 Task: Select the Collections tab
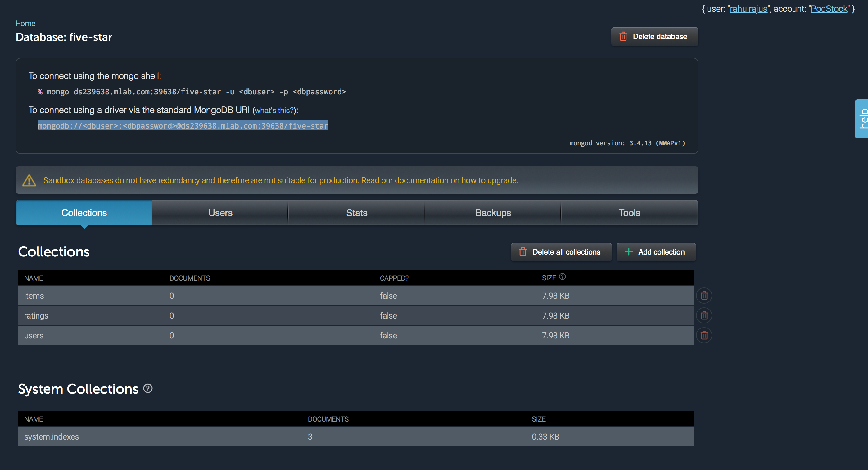point(84,213)
